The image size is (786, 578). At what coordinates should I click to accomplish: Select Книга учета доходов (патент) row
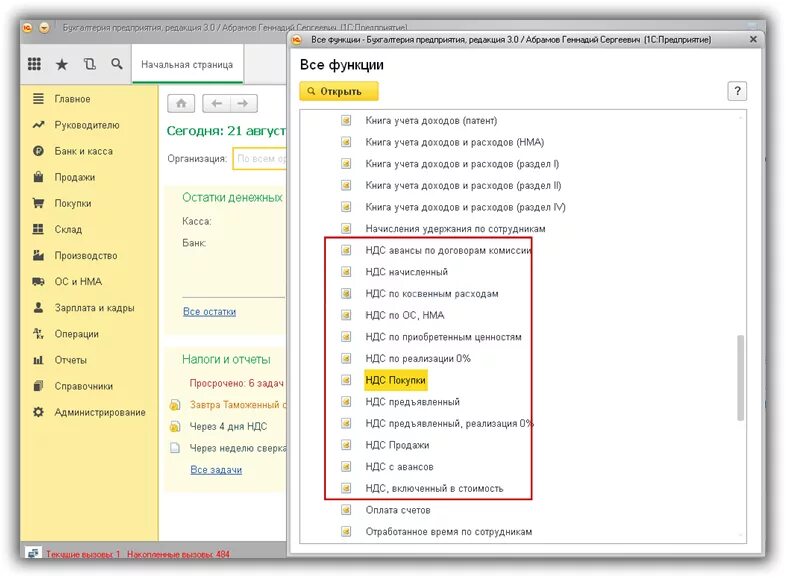point(431,121)
